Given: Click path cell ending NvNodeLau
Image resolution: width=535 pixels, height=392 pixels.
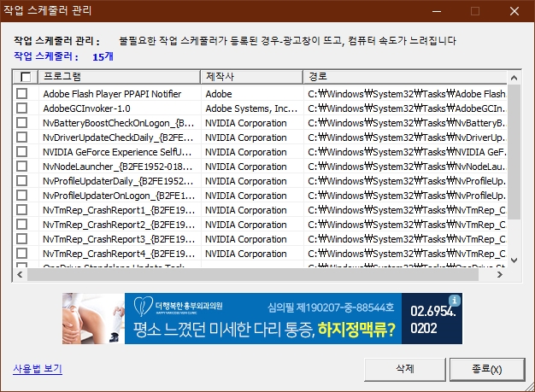Looking at the screenshot, I should point(407,167).
